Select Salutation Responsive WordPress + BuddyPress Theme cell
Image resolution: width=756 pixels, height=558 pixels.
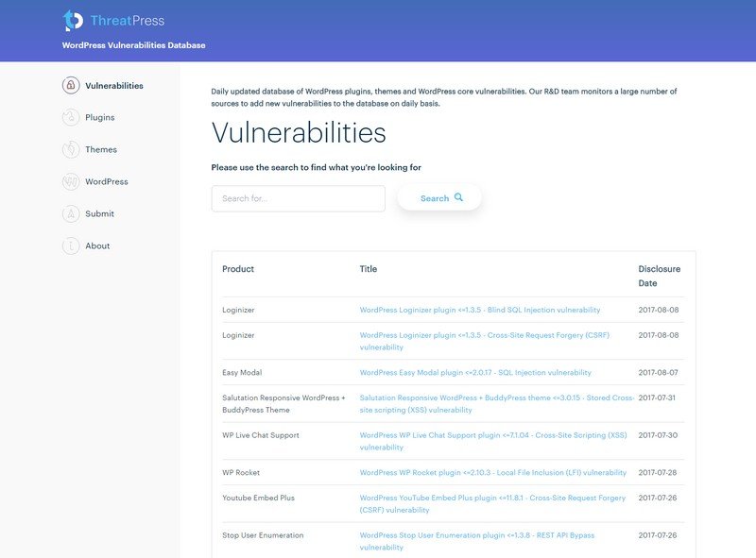283,404
